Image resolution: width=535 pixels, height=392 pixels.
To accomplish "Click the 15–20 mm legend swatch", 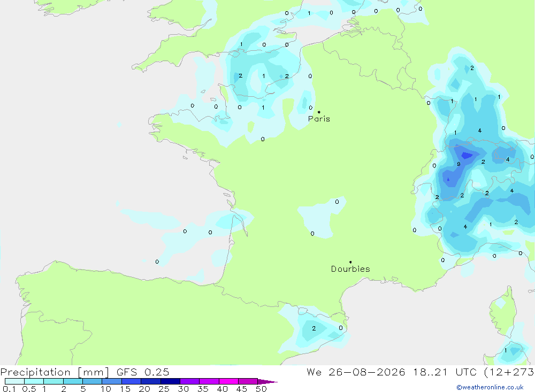I will (132, 381).
